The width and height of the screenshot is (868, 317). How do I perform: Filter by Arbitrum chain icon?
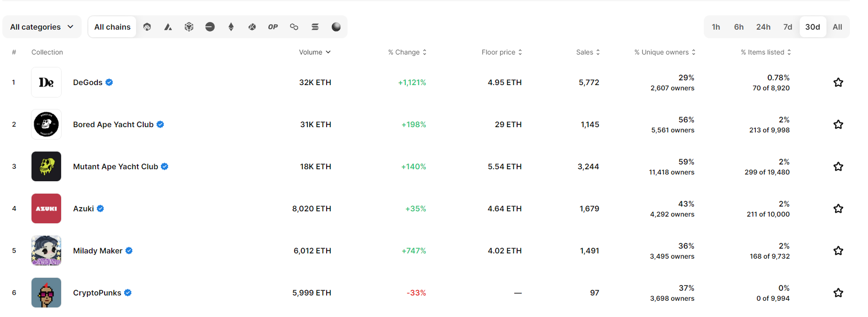click(147, 27)
